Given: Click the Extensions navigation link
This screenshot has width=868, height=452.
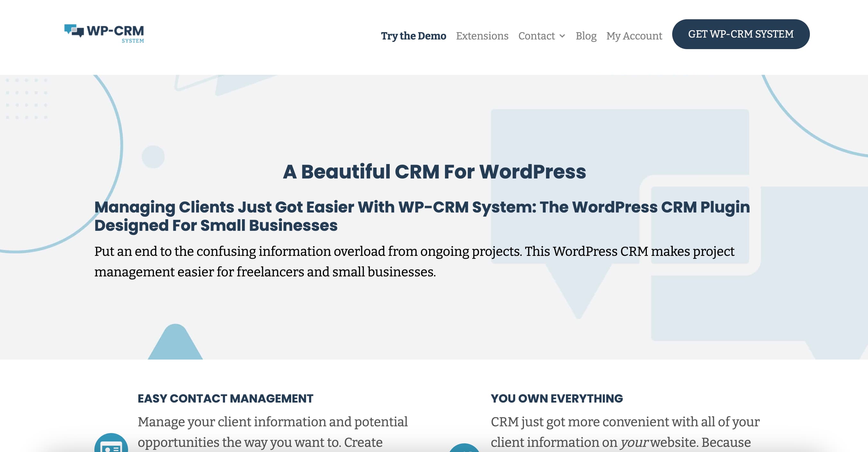Looking at the screenshot, I should (482, 36).
